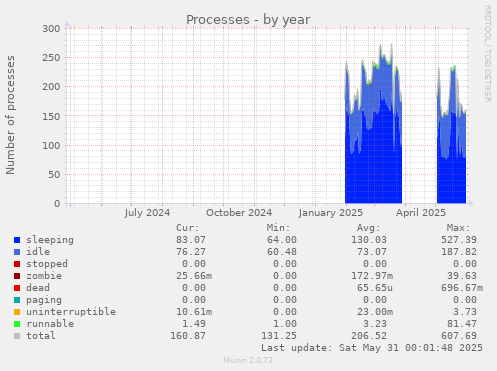Screen dimensions: 497x371
Task: Click the 'dead' legend label
Action: [x=38, y=288]
